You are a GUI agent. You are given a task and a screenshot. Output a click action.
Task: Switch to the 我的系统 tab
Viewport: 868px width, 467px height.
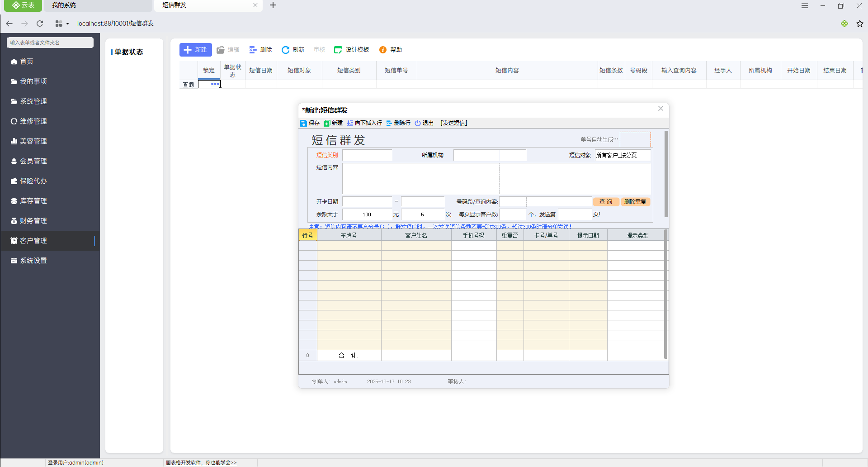click(x=64, y=5)
